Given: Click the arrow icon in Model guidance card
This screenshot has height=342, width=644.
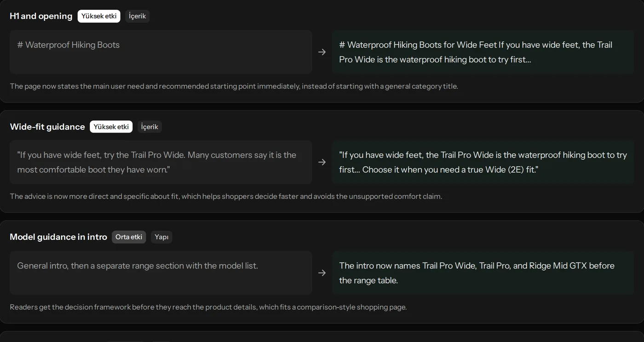Looking at the screenshot, I should [322, 273].
